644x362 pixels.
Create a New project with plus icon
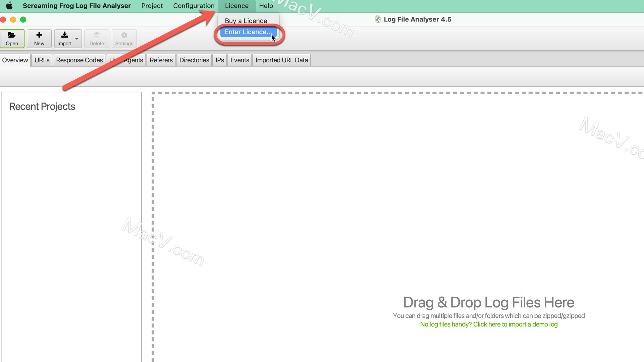click(x=39, y=39)
